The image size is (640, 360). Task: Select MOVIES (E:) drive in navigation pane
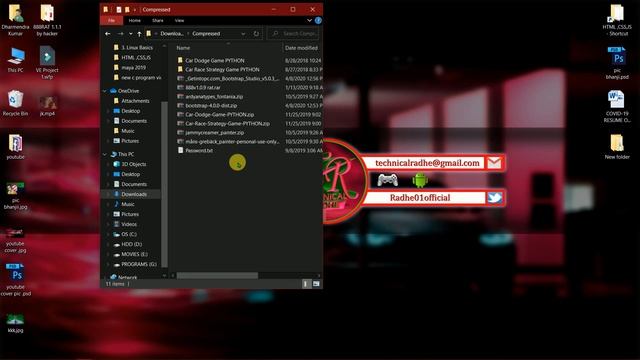(134, 254)
